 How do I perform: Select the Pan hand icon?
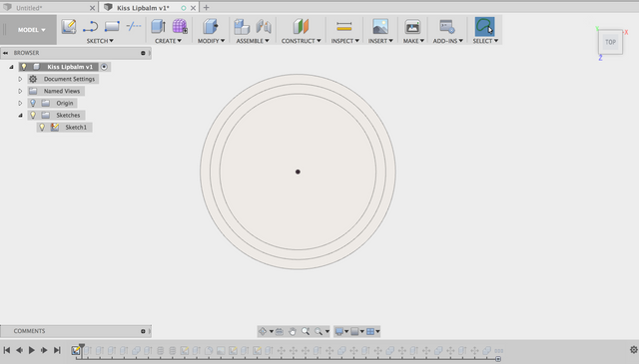point(293,331)
